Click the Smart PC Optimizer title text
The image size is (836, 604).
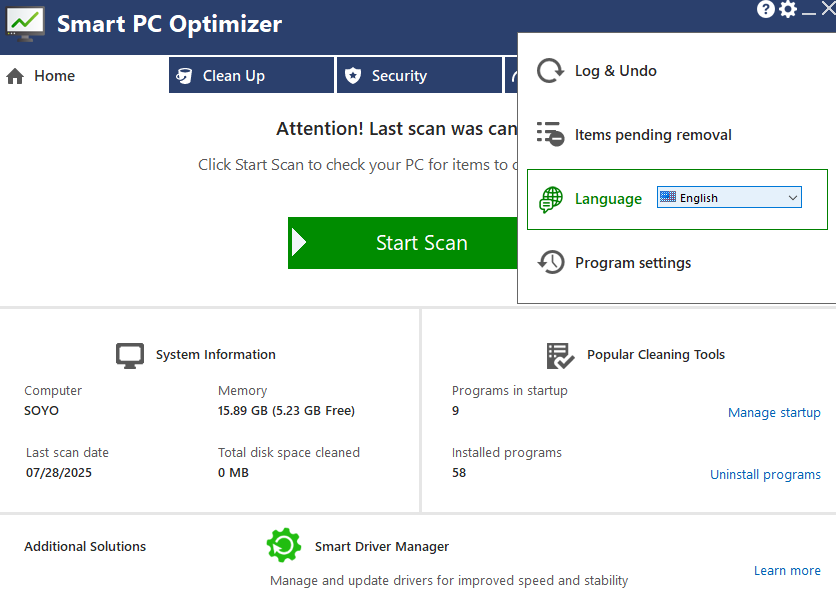(x=170, y=24)
